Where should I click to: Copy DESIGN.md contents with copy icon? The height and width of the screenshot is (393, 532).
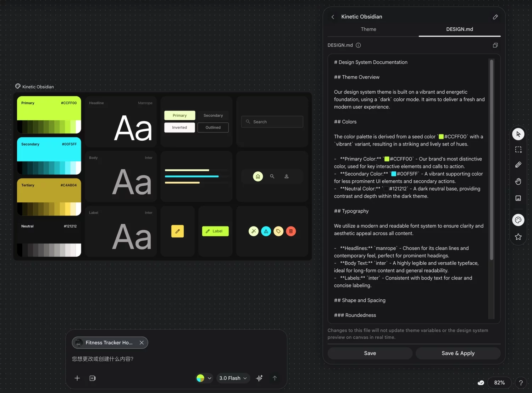(x=495, y=45)
